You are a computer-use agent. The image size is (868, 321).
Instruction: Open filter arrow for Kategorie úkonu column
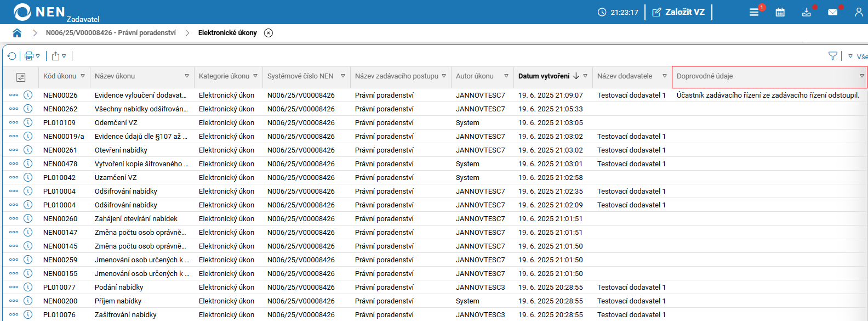pos(255,76)
